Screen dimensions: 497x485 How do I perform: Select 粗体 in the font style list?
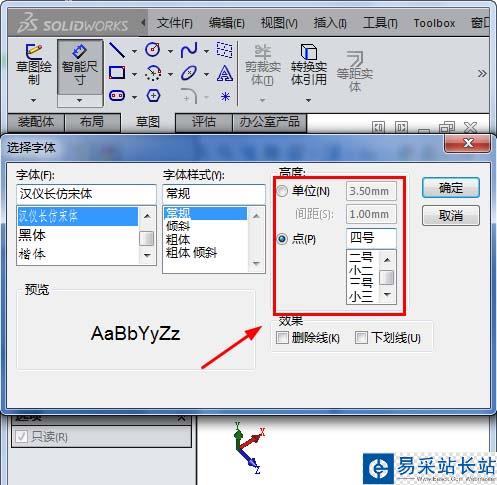(x=205, y=239)
